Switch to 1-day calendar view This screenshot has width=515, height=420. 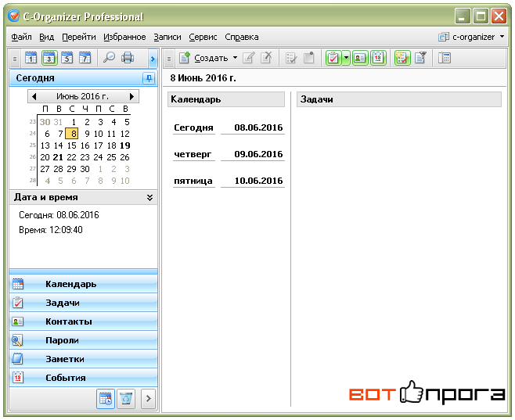31,59
